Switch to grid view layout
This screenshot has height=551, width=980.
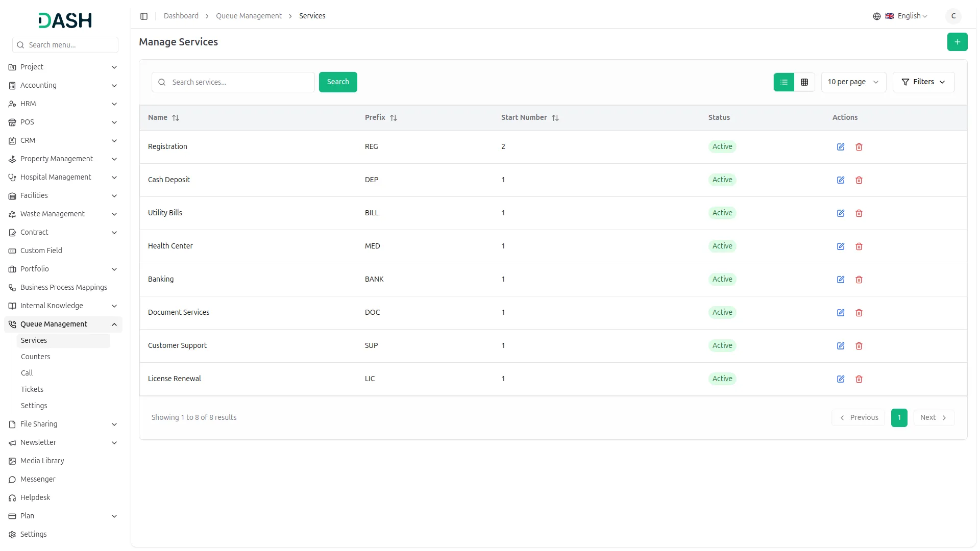click(804, 82)
